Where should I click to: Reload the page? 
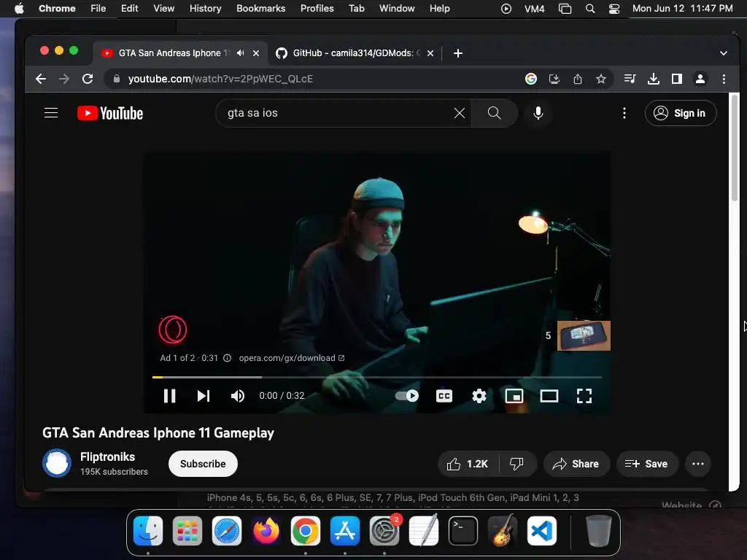pos(88,79)
